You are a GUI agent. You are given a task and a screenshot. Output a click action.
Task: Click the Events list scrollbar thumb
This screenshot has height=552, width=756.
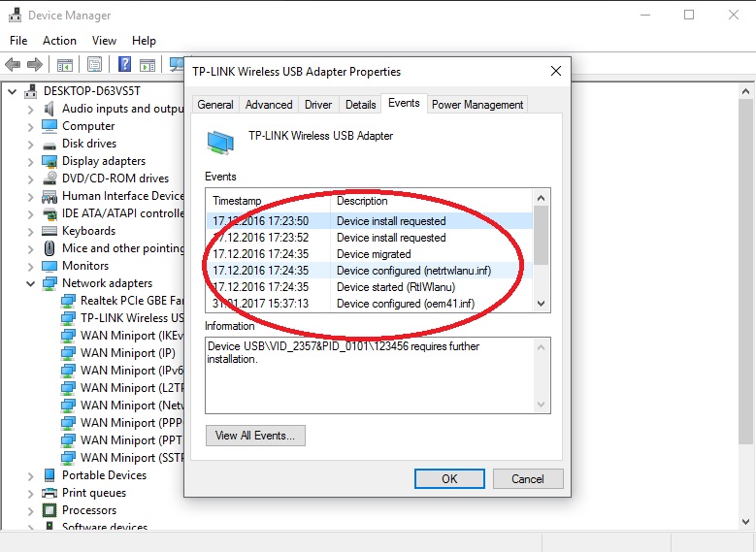click(541, 236)
